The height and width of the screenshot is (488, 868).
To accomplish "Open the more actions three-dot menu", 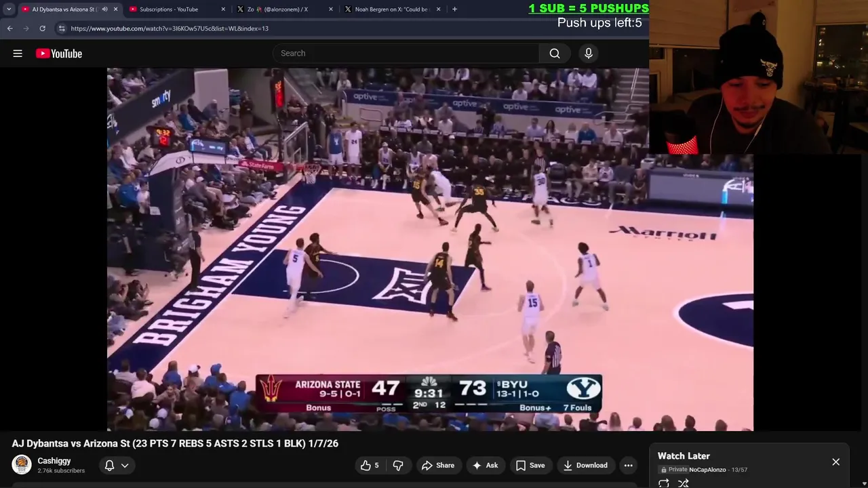I will 629,466.
